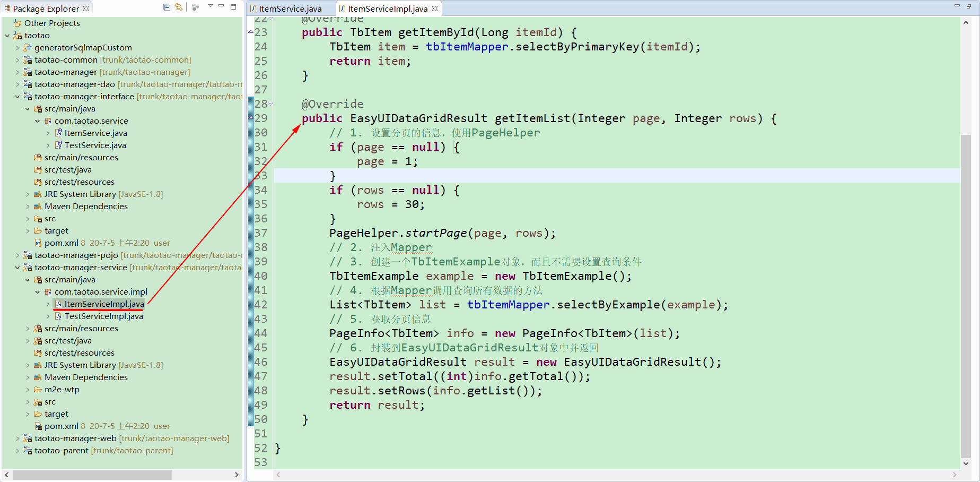This screenshot has height=482, width=980.
Task: Expand the taotao-parent project
Action: [17, 451]
